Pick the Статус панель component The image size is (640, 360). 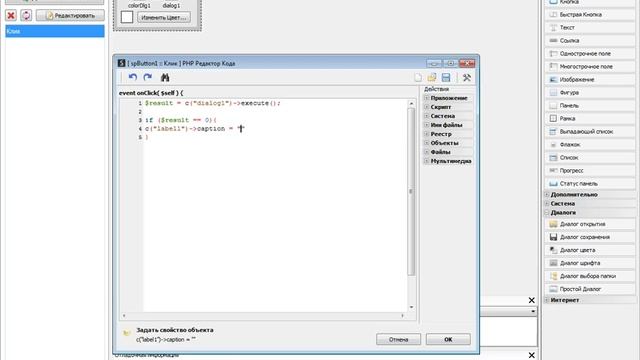pos(589,184)
